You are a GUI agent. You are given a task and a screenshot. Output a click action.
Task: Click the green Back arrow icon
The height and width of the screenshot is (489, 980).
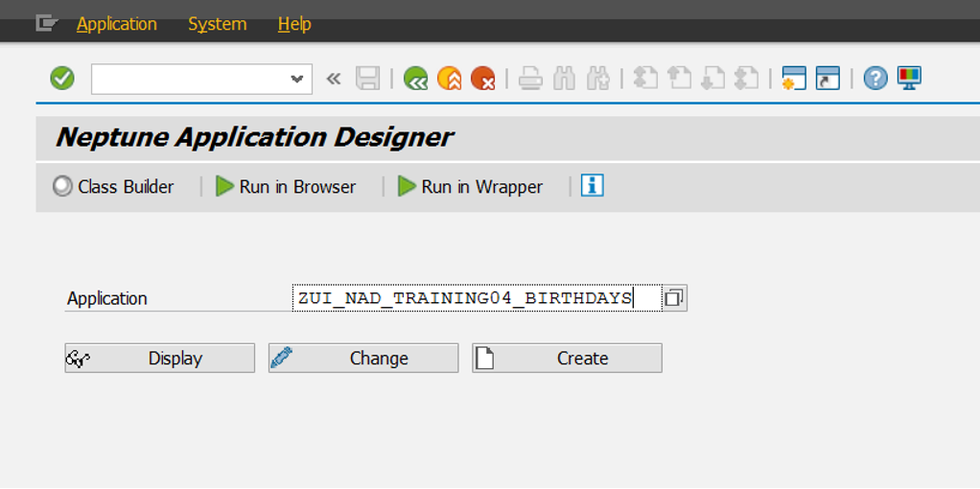coord(415,79)
